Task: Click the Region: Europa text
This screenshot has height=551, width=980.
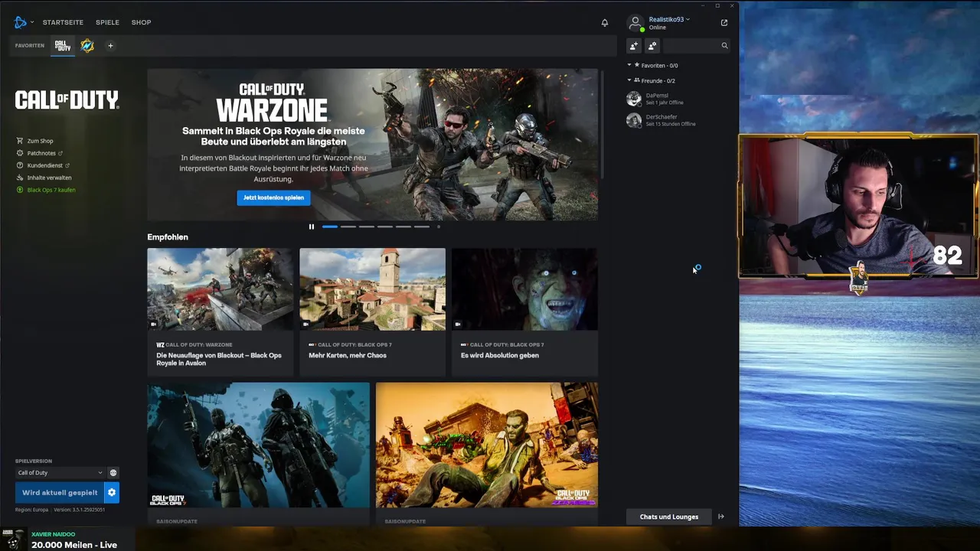Action: click(32, 510)
